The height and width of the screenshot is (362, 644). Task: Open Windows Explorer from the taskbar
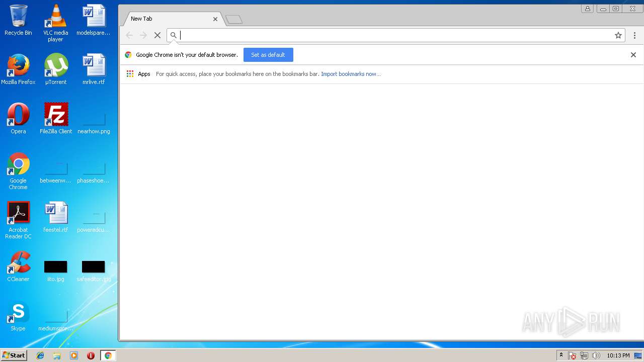click(57, 355)
